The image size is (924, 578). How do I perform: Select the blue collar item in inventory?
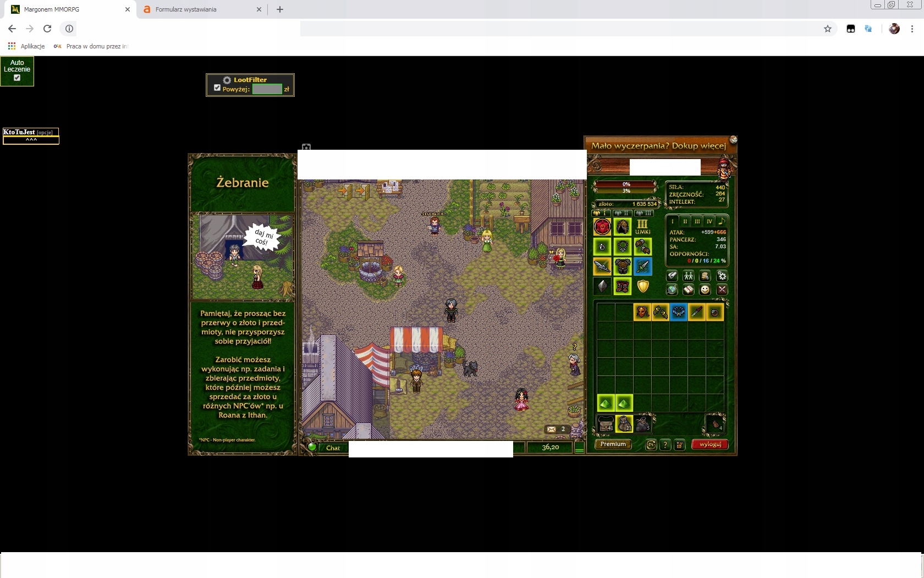click(678, 312)
